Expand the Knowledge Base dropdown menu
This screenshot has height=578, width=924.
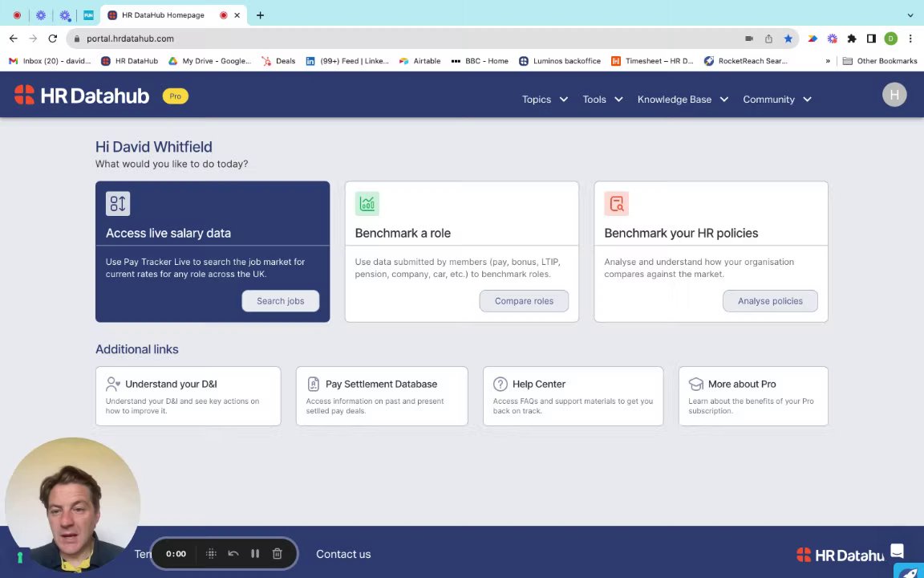pyautogui.click(x=683, y=99)
